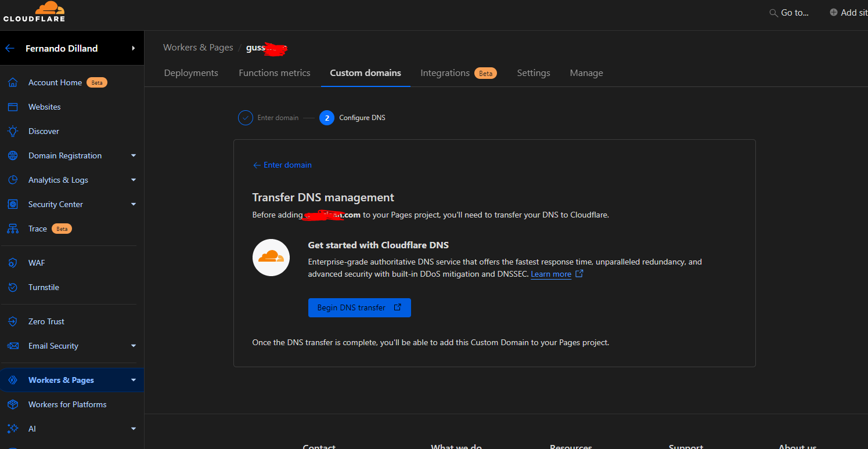
Task: Expand the Domain Registration submenu arrow
Action: [134, 155]
